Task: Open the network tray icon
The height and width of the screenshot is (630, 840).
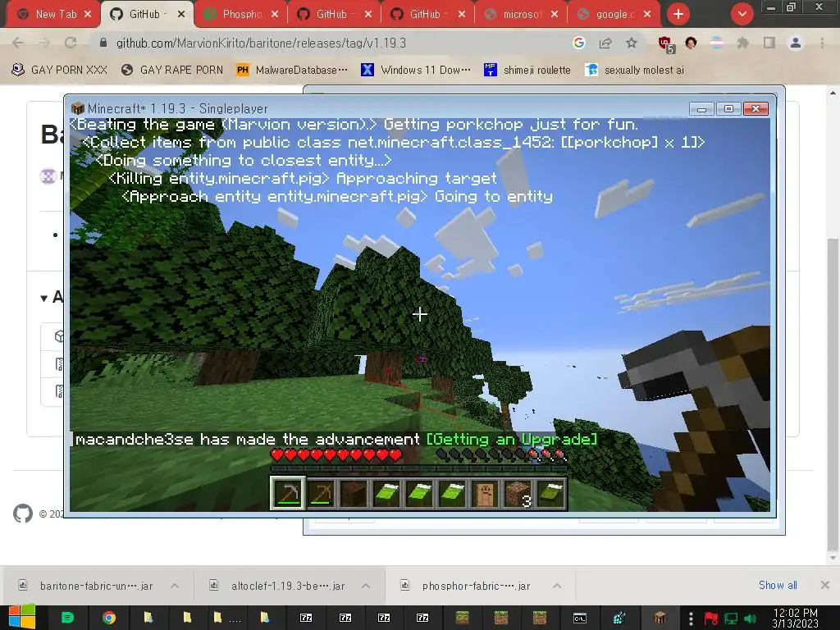Action: pyautogui.click(x=731, y=619)
